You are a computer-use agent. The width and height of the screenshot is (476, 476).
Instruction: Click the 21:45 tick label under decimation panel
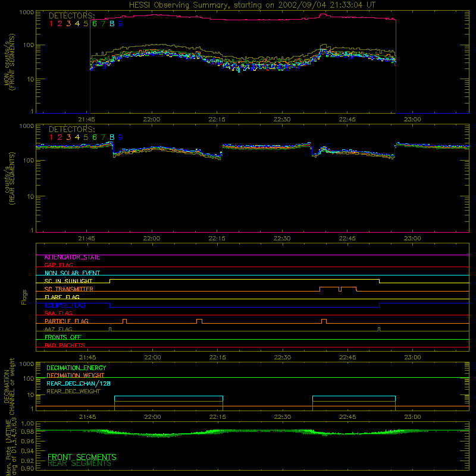[x=87, y=417]
